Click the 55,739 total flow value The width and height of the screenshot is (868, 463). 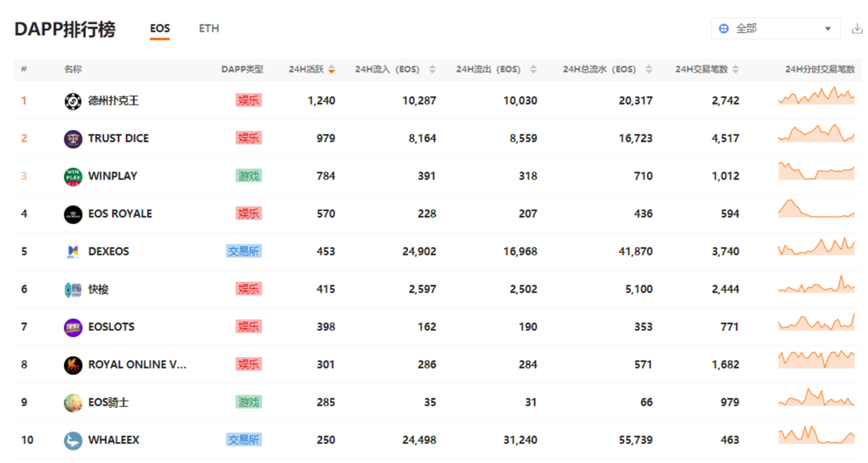(x=636, y=440)
